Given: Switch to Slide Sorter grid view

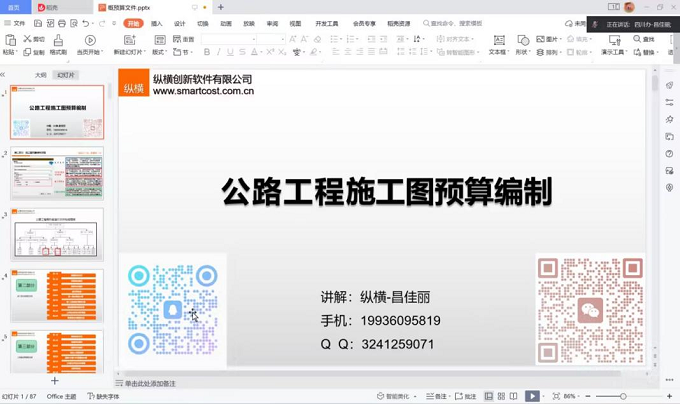Looking at the screenshot, I should click(x=501, y=396).
